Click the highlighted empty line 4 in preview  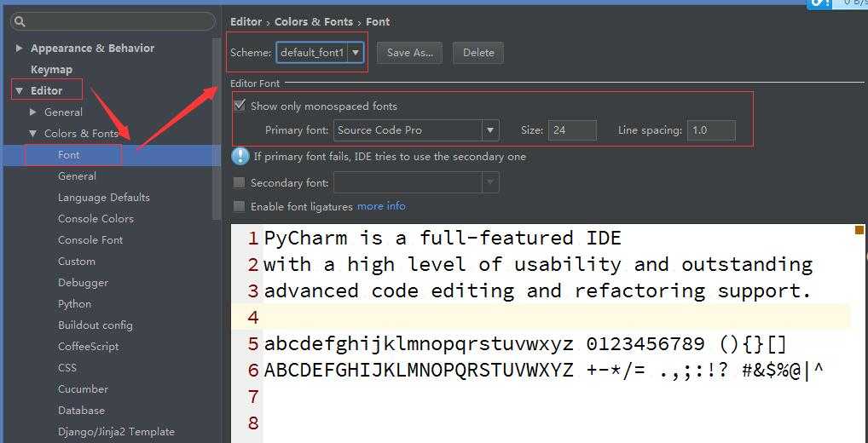[x=541, y=317]
